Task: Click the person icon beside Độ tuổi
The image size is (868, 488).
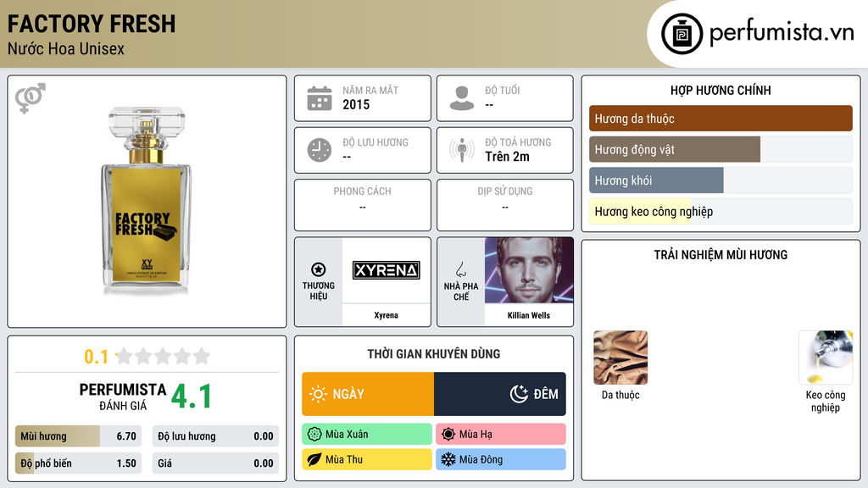Action: coord(462,98)
